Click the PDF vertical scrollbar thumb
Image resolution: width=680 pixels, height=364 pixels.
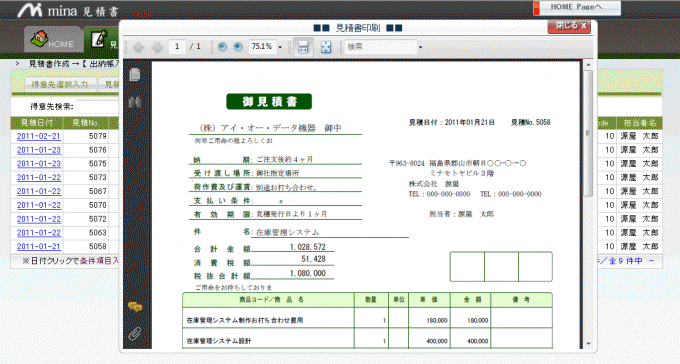coord(588,133)
